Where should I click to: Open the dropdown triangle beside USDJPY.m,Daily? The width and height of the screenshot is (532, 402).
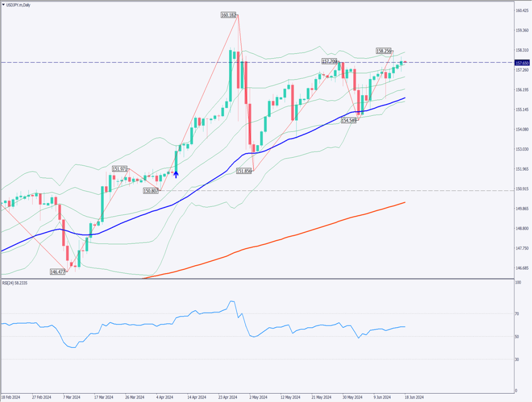[x=3, y=5]
